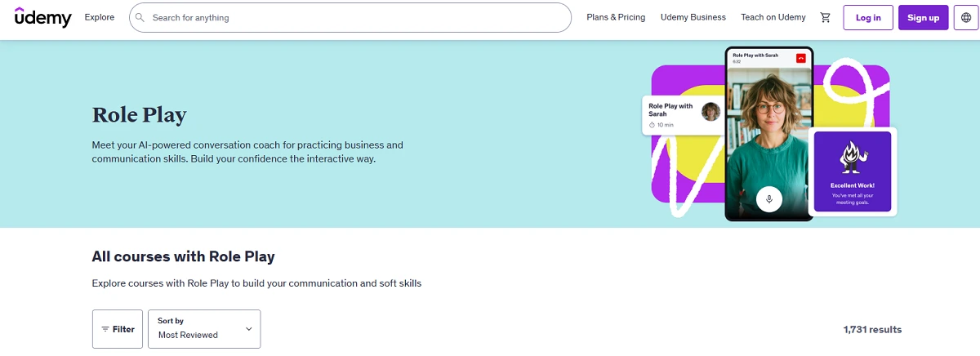This screenshot has height=356, width=980.
Task: Click the video call image of Sarah
Action: coord(769,140)
